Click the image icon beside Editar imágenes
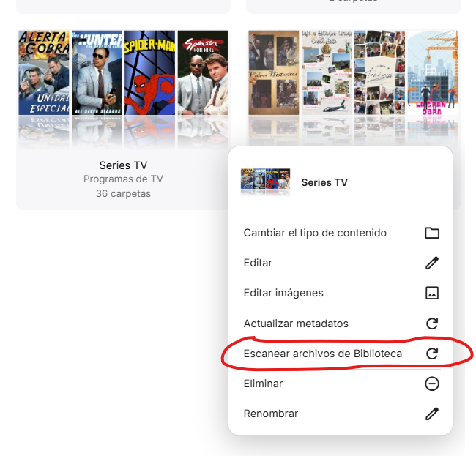This screenshot has width=476, height=456. click(432, 293)
